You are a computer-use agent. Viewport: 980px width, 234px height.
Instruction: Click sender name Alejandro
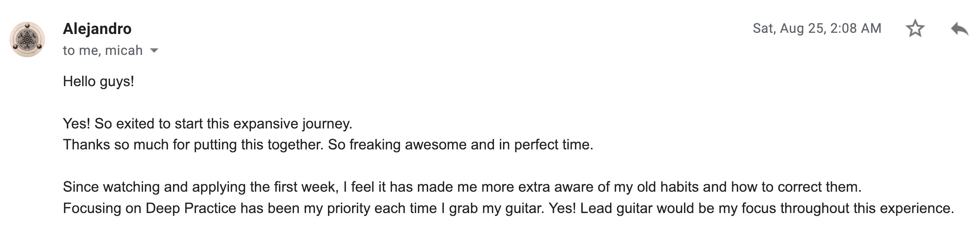(x=97, y=29)
